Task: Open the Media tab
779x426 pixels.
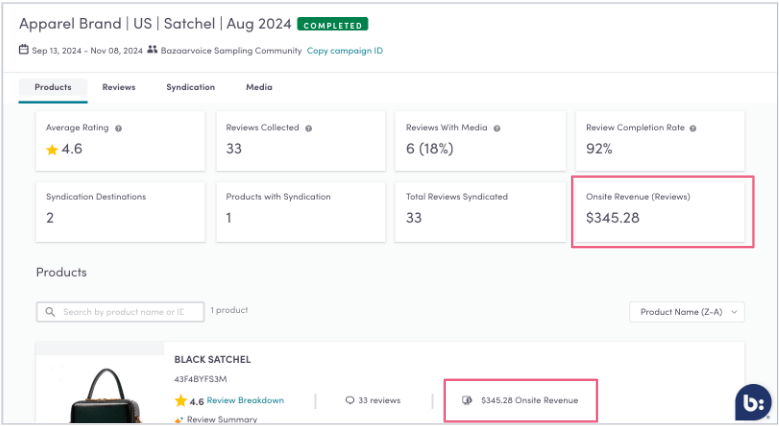Action: [x=259, y=87]
